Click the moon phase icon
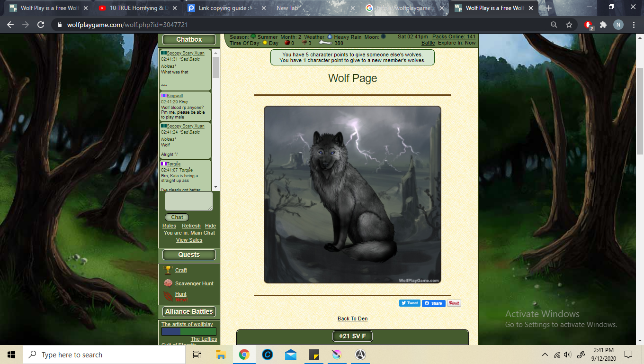The height and width of the screenshot is (364, 644). pyautogui.click(x=383, y=36)
